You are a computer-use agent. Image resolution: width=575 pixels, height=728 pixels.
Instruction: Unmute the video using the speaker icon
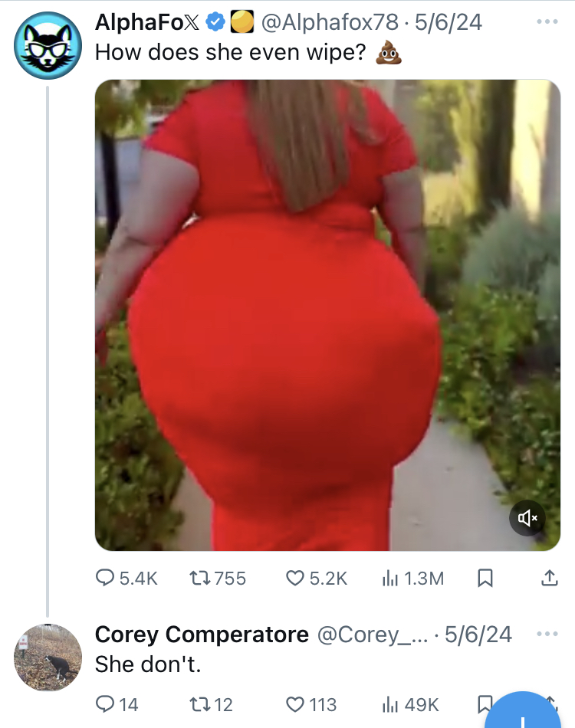pos(527,518)
